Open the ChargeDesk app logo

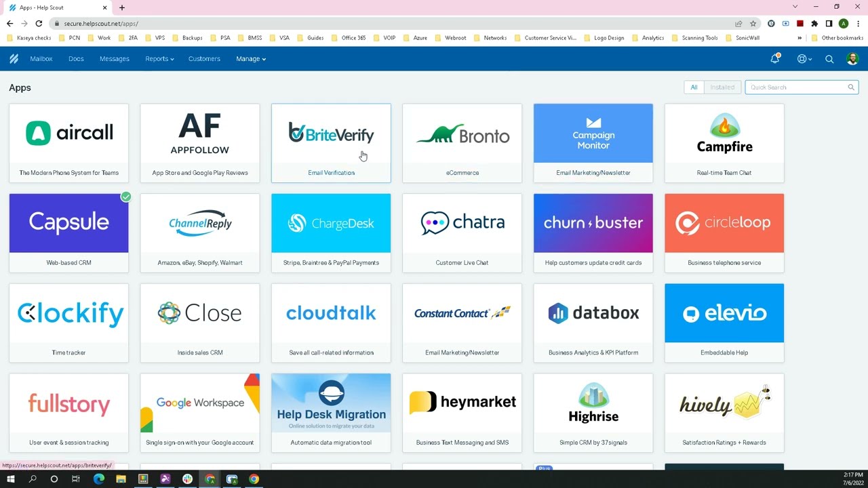pos(331,223)
